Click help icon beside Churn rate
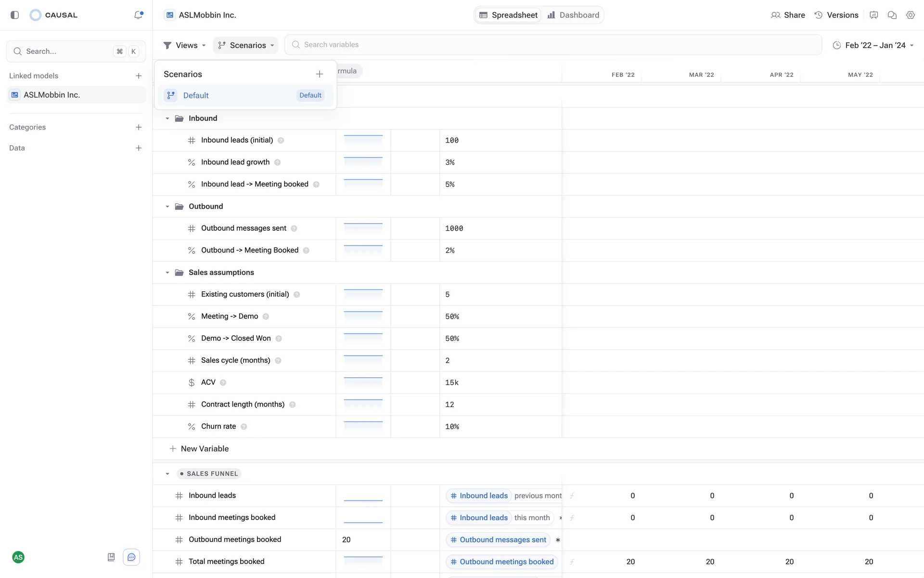The width and height of the screenshot is (924, 578). 244,427
